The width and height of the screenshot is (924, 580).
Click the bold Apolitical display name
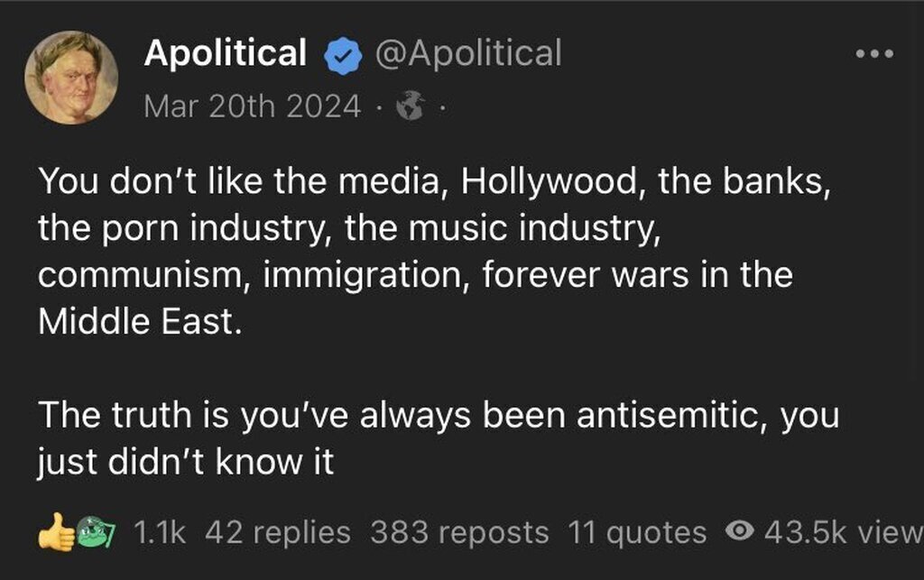[x=225, y=53]
